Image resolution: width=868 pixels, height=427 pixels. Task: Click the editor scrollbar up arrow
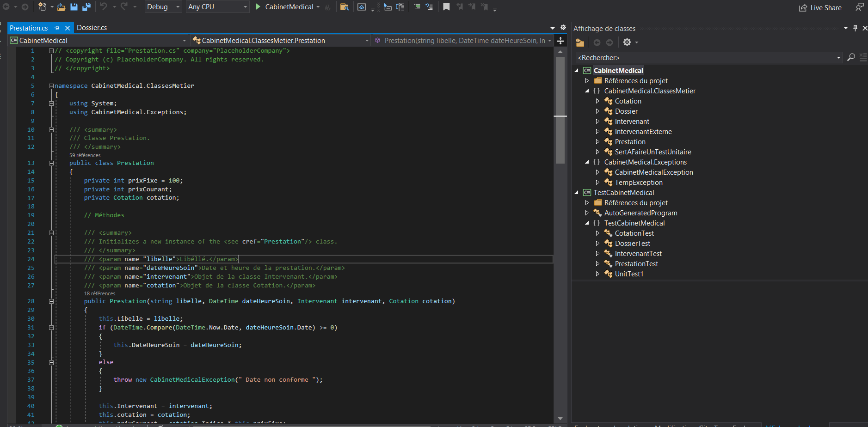560,52
